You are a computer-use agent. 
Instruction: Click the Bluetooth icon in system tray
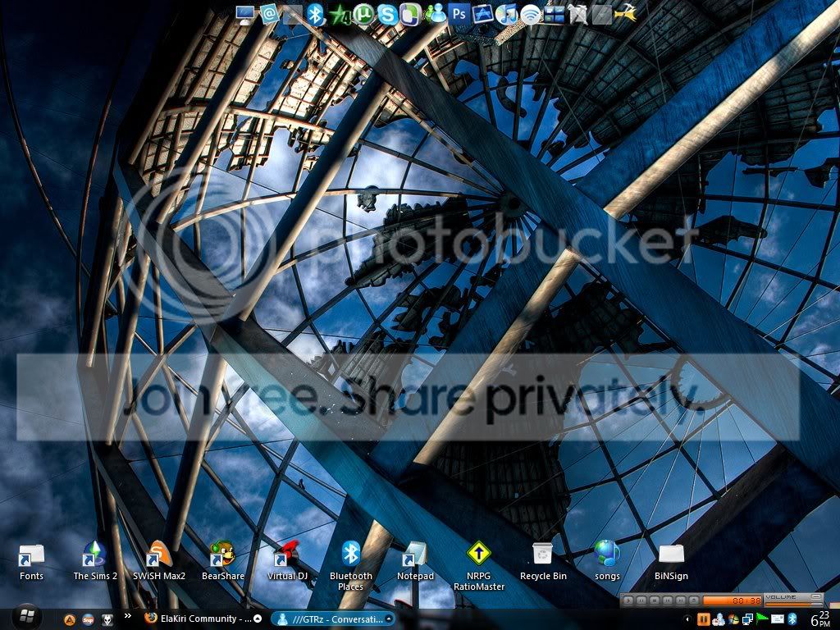[x=792, y=619]
